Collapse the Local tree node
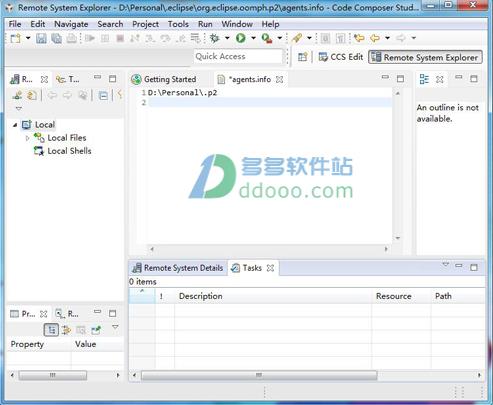493x405 pixels. pos(15,125)
